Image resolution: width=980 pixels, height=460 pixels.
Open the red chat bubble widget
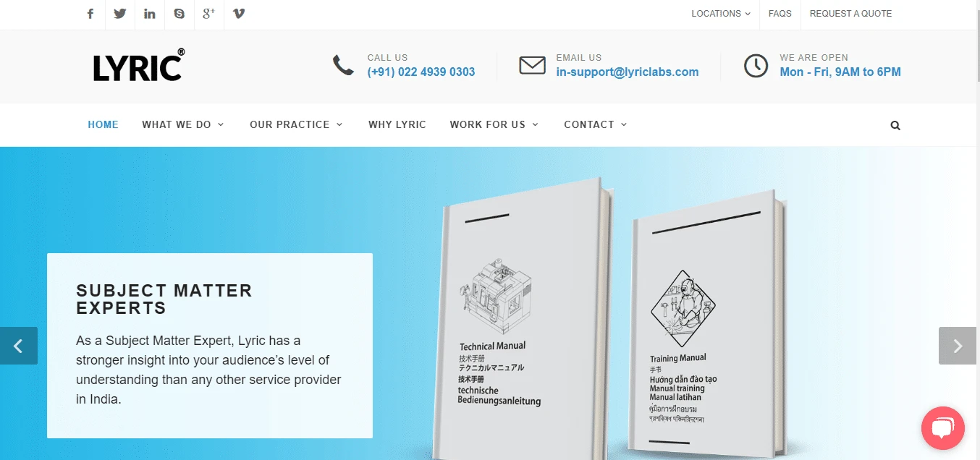942,428
